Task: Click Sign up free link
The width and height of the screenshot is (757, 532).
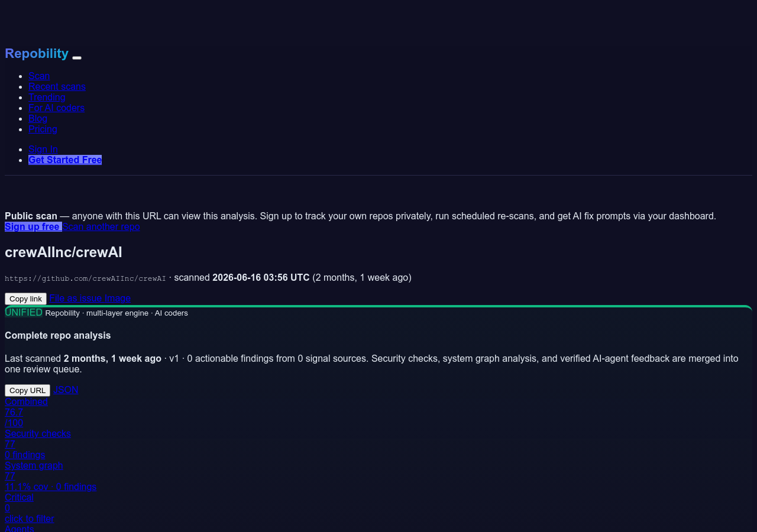Action: [x=33, y=226]
